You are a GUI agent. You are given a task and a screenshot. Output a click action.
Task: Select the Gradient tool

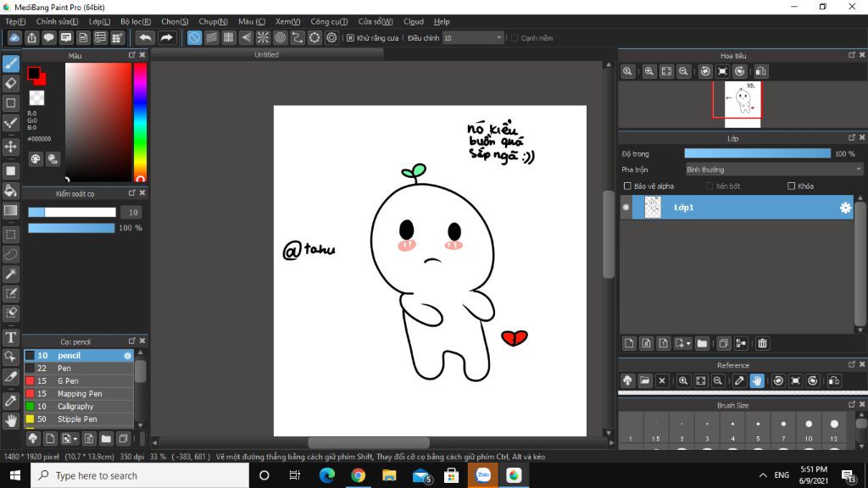pyautogui.click(x=11, y=210)
